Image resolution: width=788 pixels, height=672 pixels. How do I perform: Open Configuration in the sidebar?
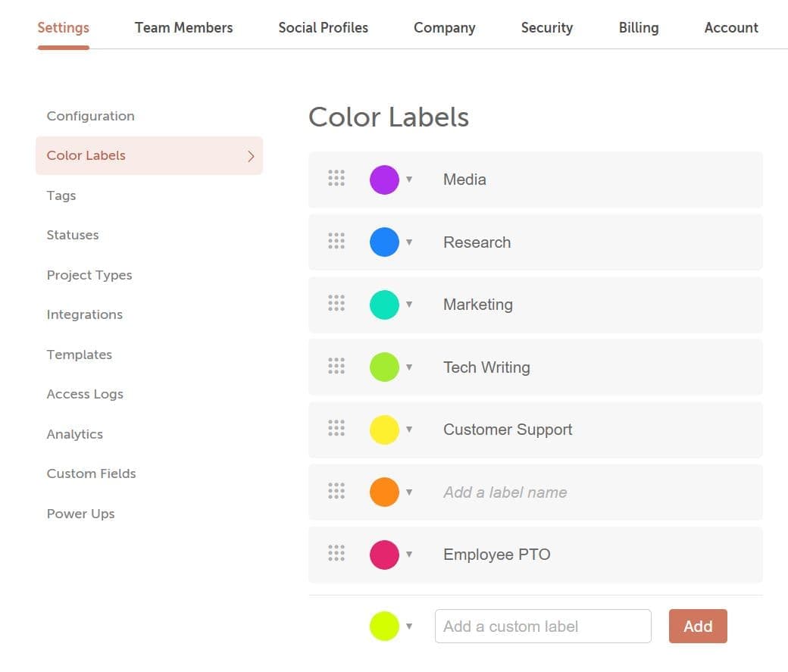90,116
